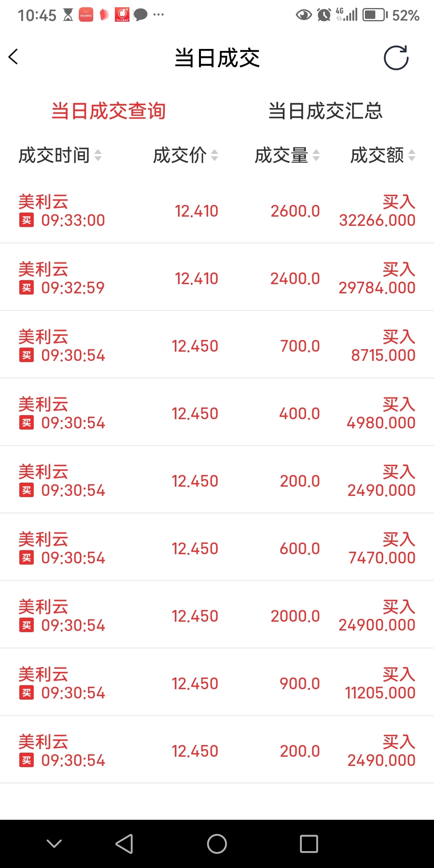Tap 买入 label above 4980.000
This screenshot has width=434, height=868.
pyautogui.click(x=399, y=404)
